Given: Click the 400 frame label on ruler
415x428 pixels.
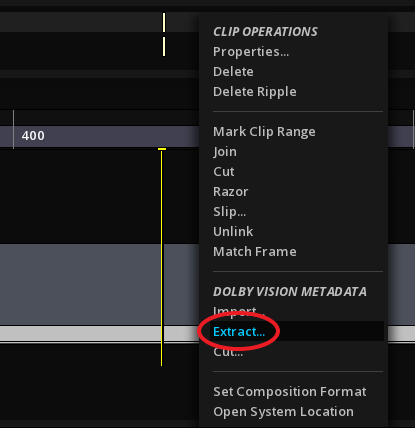Looking at the screenshot, I should 33,136.
